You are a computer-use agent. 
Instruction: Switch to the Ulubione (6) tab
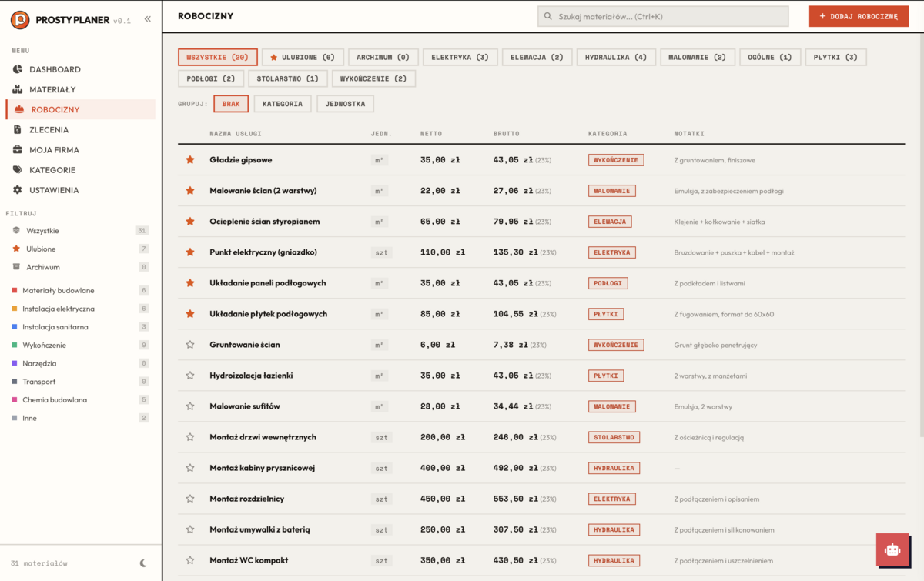click(x=302, y=57)
